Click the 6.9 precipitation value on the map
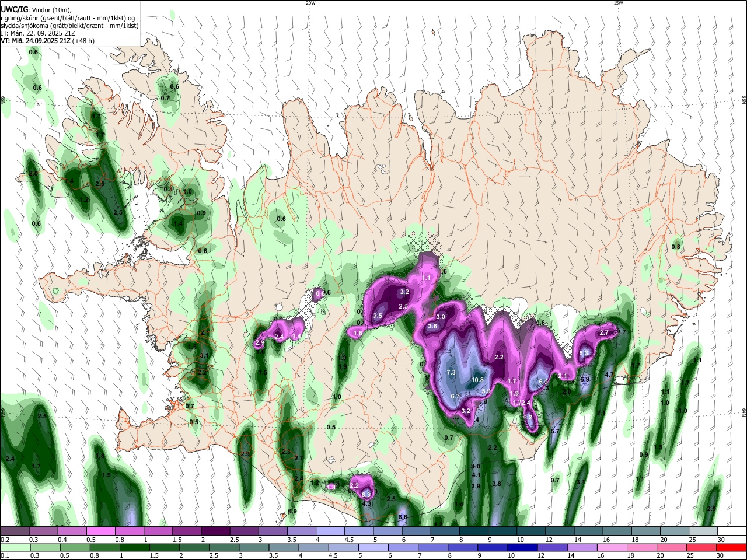Viewport: 747px width, 560px height. (585, 380)
